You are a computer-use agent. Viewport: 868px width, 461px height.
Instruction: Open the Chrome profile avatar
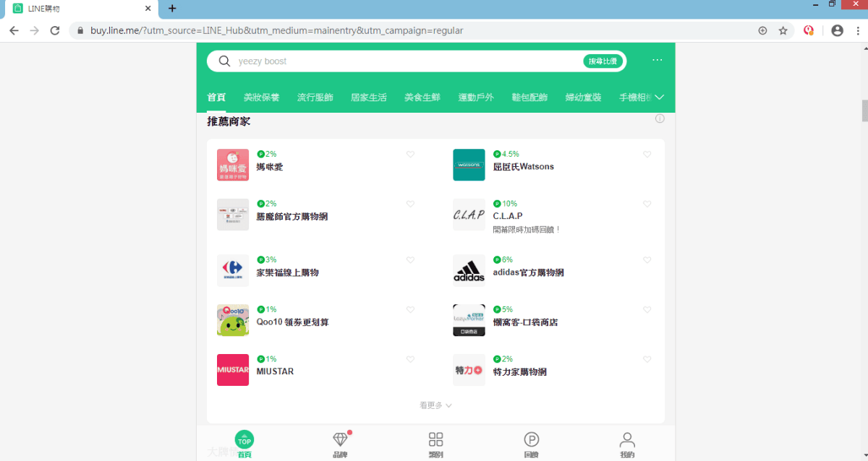tap(837, 30)
